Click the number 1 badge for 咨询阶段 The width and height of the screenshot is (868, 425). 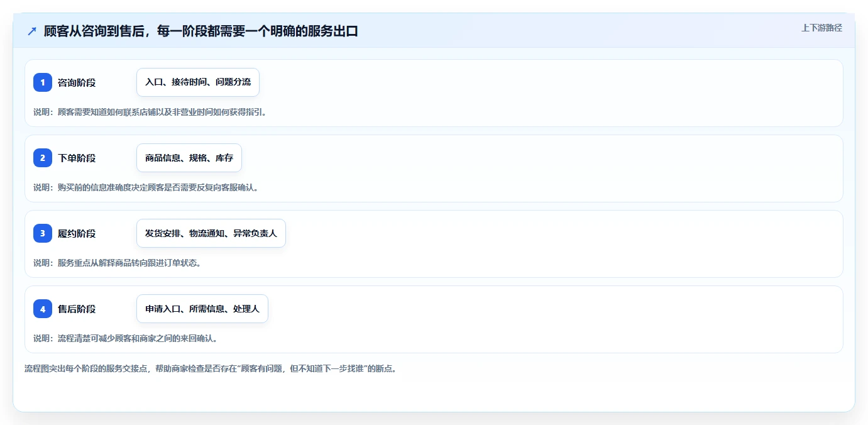[43, 82]
